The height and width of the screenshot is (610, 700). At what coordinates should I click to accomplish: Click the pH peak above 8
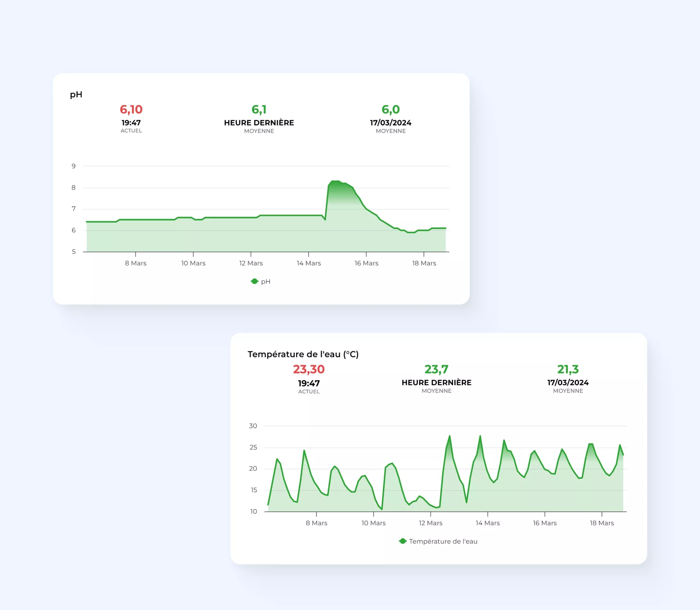click(x=335, y=182)
